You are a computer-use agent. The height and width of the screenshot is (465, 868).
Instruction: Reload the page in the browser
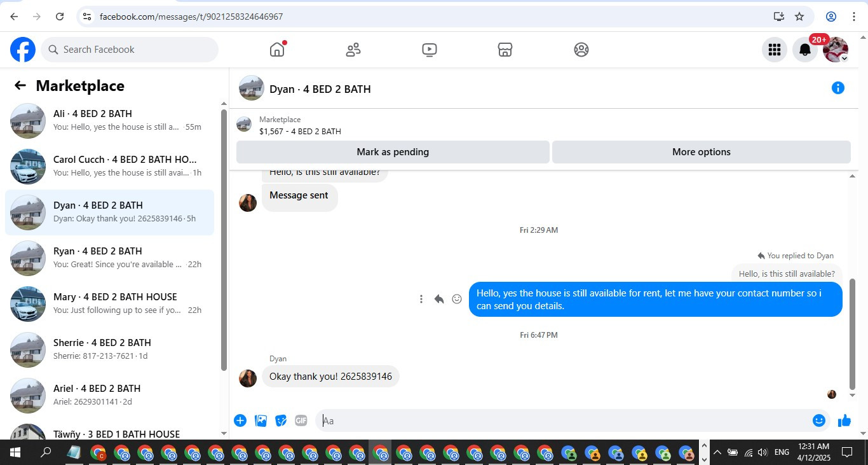pos(60,17)
